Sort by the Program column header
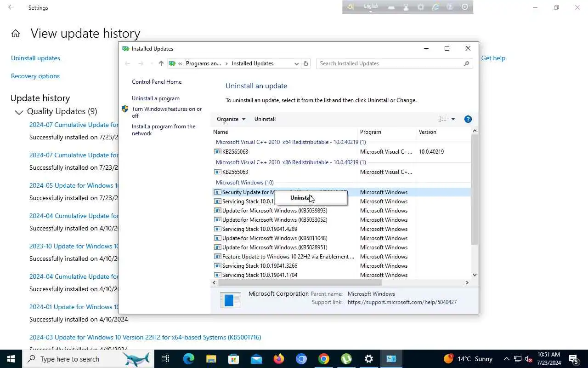 (387, 132)
